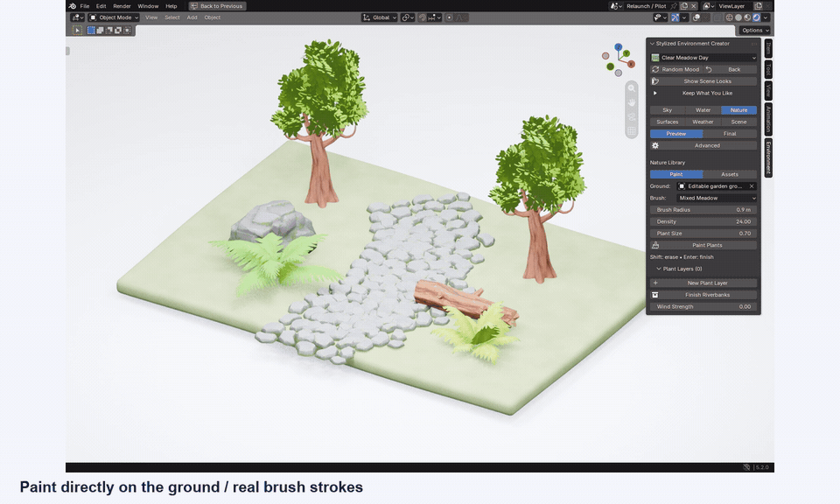
Task: Open the Options dropdown
Action: (755, 31)
